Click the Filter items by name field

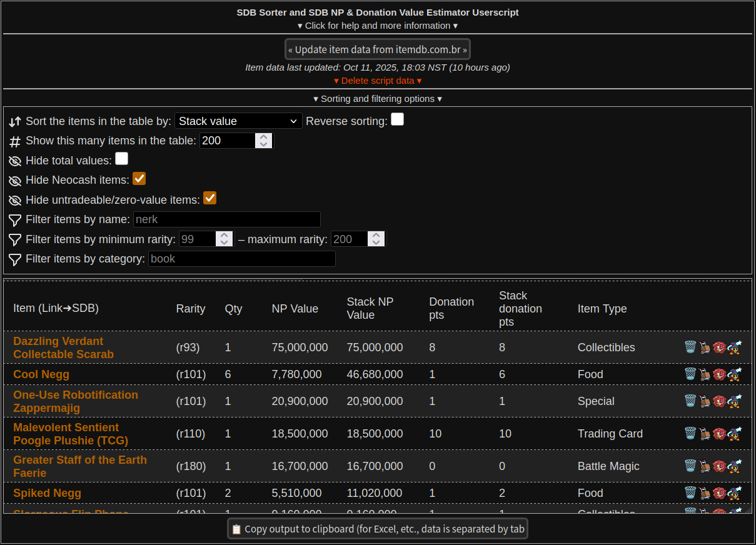click(x=226, y=219)
